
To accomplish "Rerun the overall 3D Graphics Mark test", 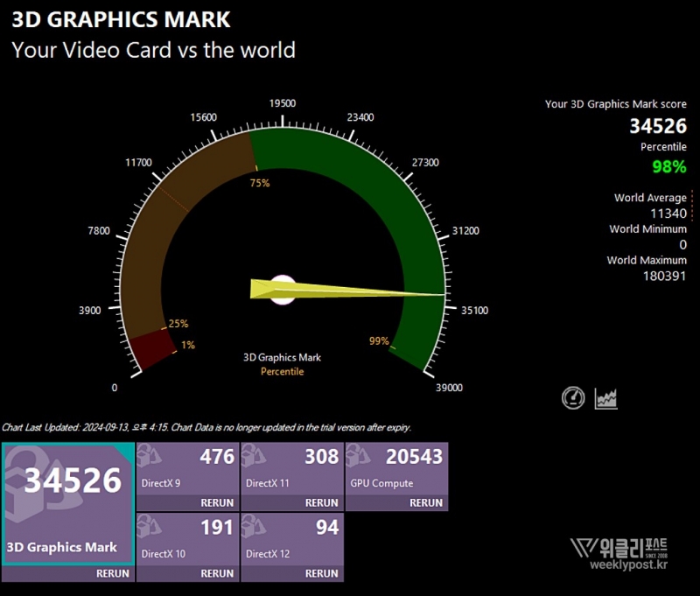I will pos(113,573).
